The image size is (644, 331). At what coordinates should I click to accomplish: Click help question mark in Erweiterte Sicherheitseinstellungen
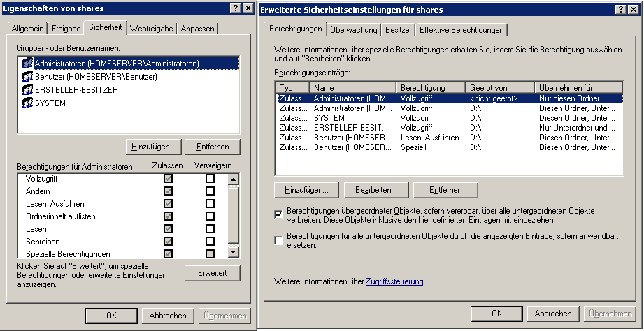click(x=620, y=8)
